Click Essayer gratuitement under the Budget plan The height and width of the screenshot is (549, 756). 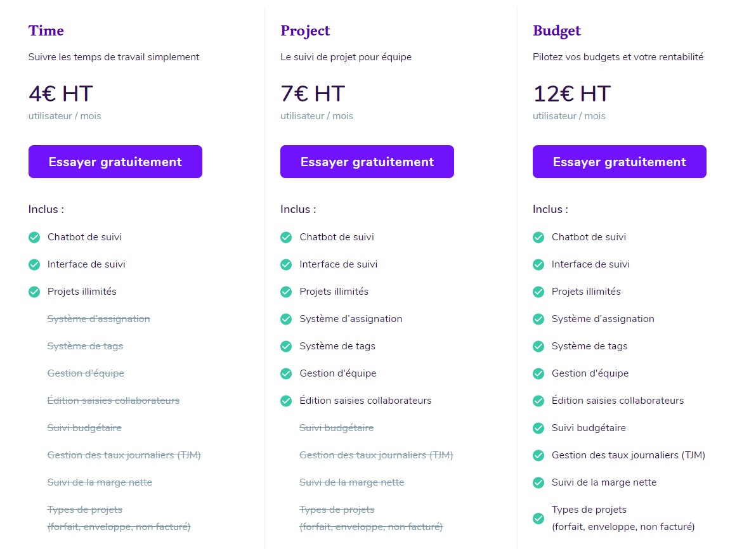click(619, 162)
